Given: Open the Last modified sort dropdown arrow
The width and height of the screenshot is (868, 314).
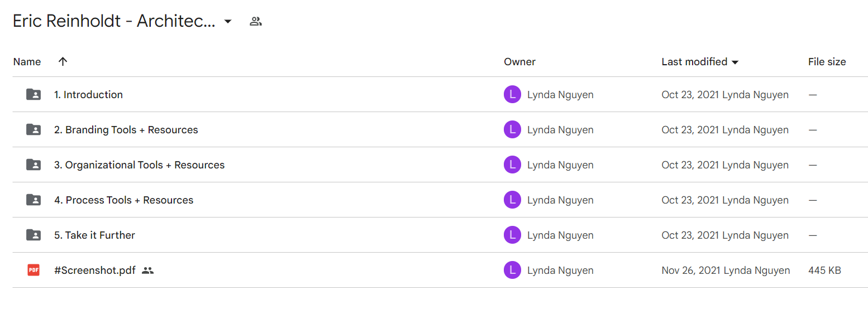Looking at the screenshot, I should tap(735, 62).
